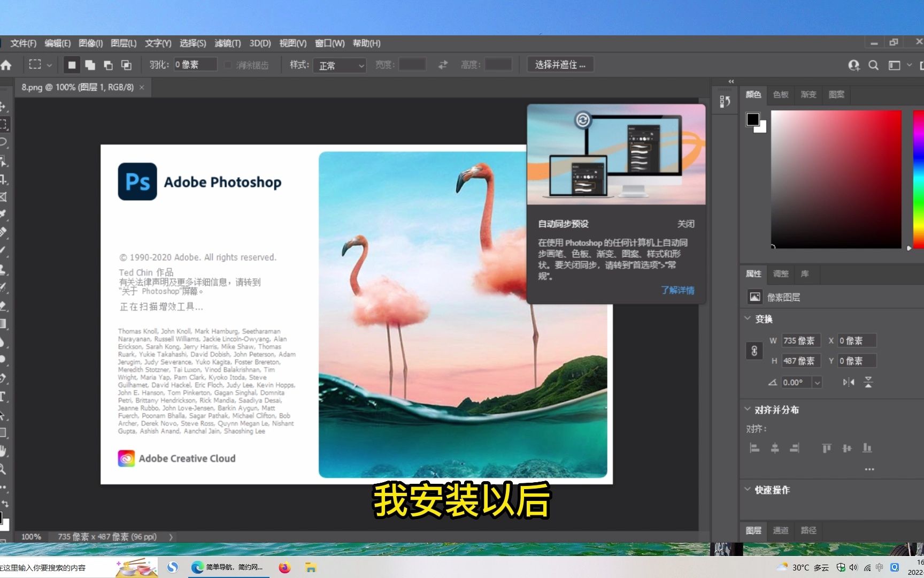
Task: Enable the 消除锯齿 anti-alias checkbox
Action: click(228, 64)
